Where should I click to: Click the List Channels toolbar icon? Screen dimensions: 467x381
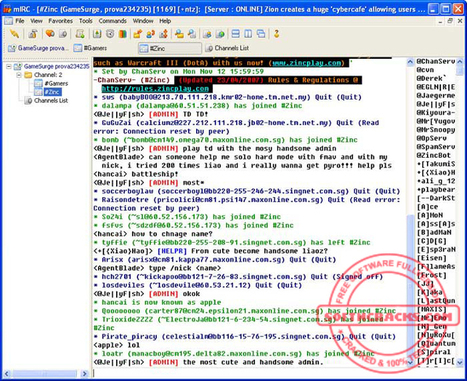(63, 34)
